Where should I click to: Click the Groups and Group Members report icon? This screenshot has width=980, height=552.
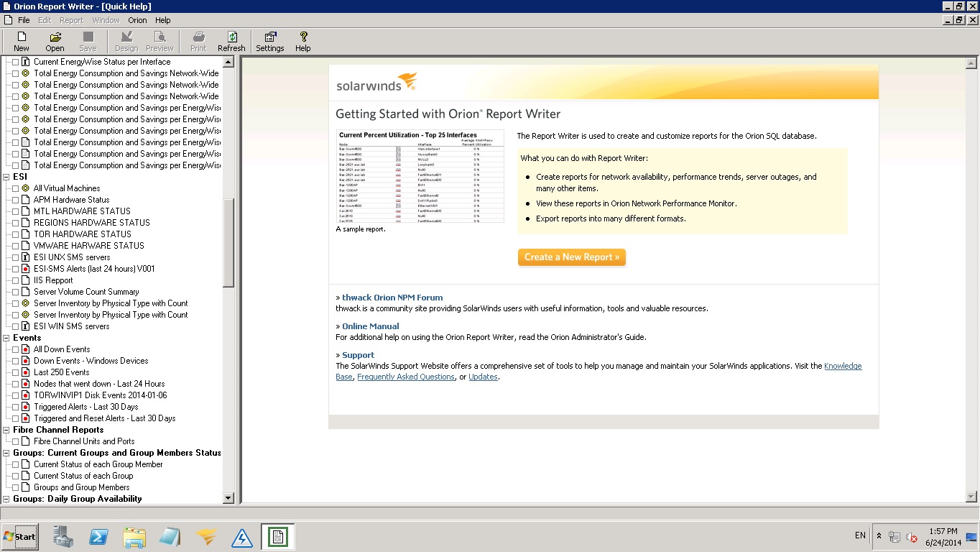[x=25, y=487]
